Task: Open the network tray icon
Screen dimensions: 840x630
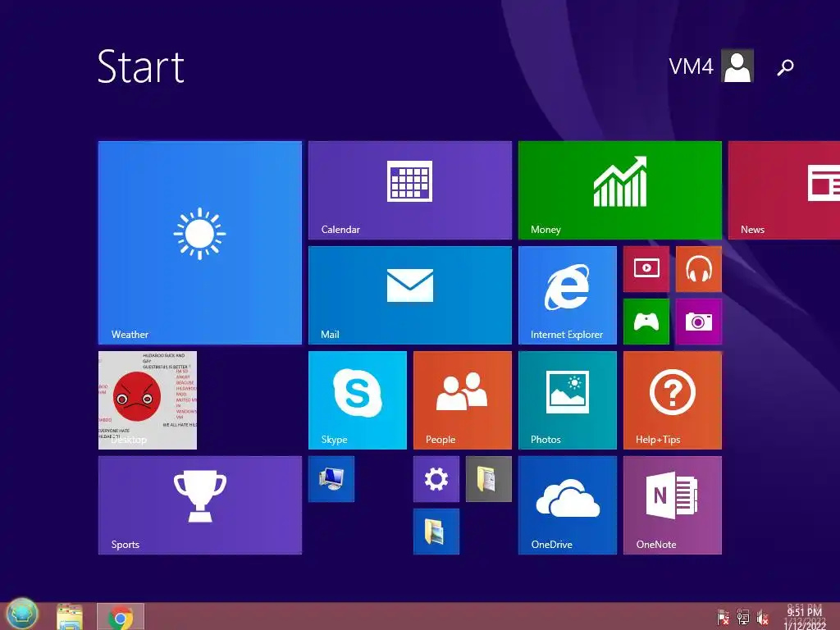Action: coord(743,617)
